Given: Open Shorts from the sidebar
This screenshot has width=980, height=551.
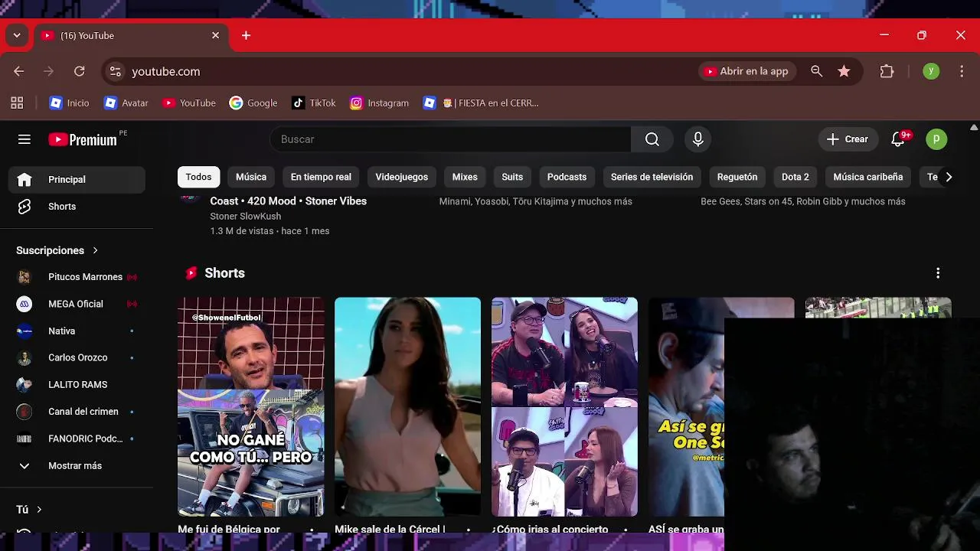Looking at the screenshot, I should click(77, 207).
